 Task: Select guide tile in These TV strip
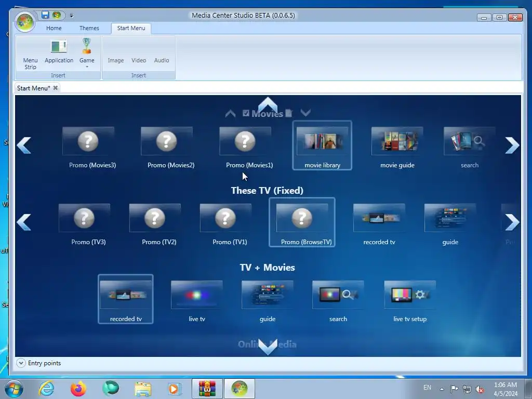click(450, 224)
